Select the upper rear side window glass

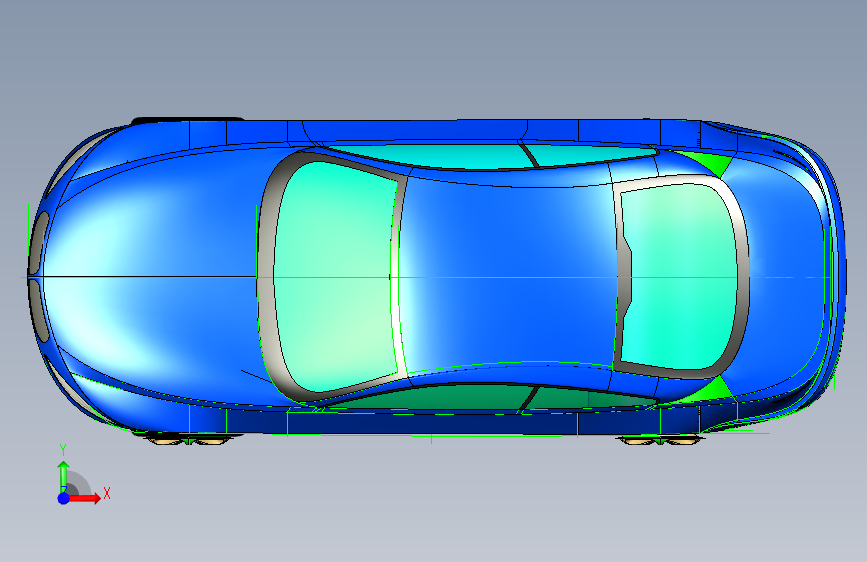pos(592,153)
